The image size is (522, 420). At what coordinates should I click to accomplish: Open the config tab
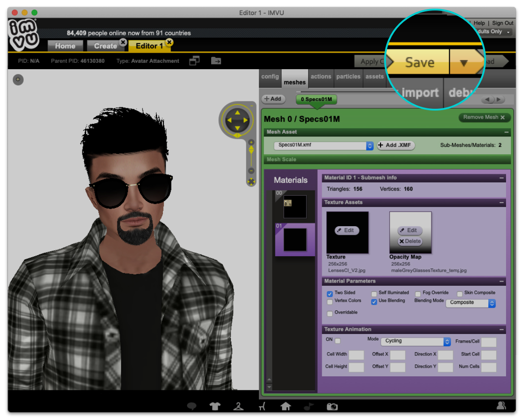pyautogui.click(x=270, y=77)
